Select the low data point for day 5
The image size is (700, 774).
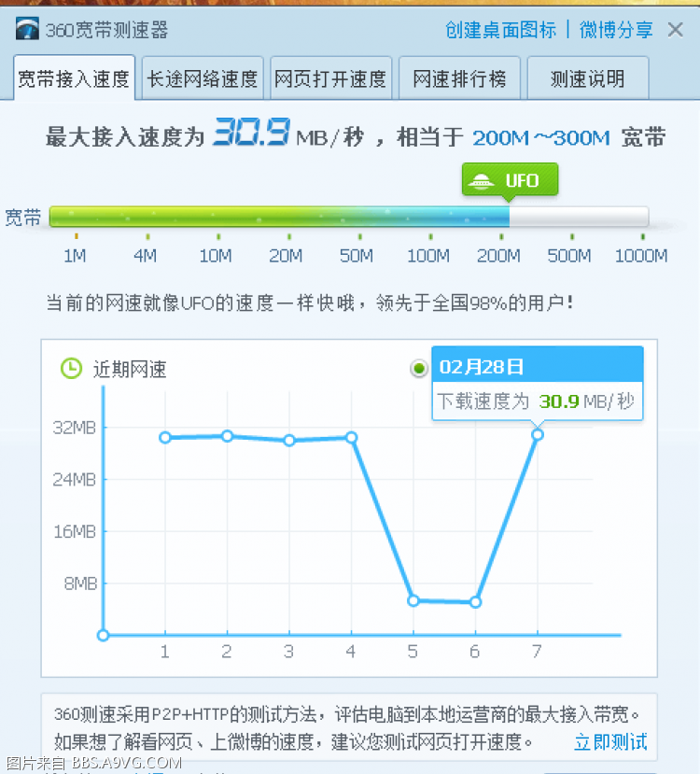(413, 600)
